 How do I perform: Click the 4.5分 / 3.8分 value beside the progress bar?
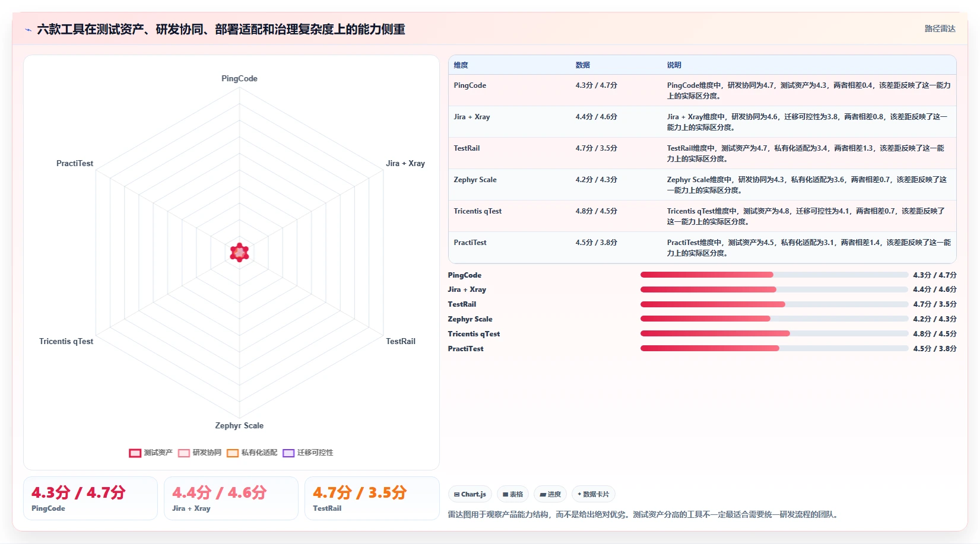935,349
